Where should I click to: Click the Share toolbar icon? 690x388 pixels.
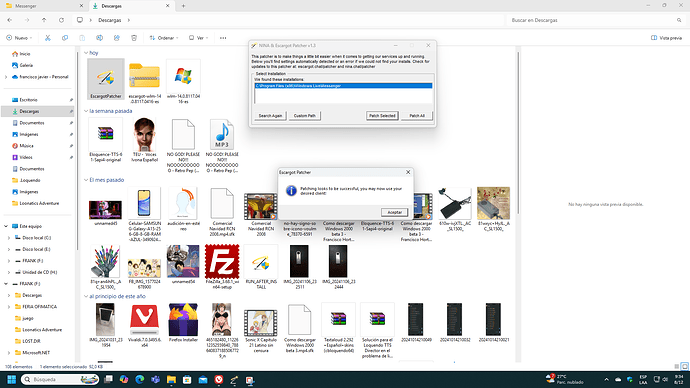click(117, 38)
